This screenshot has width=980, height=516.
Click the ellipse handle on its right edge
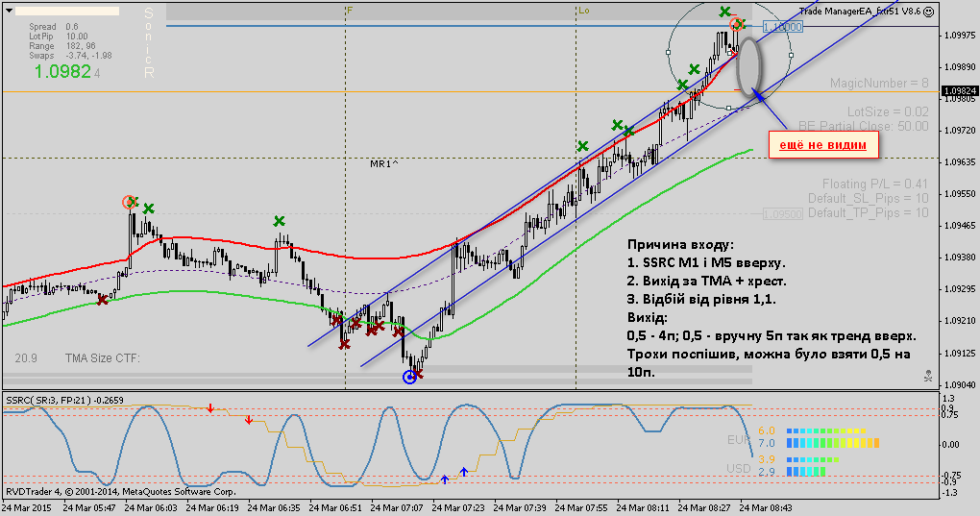point(792,55)
